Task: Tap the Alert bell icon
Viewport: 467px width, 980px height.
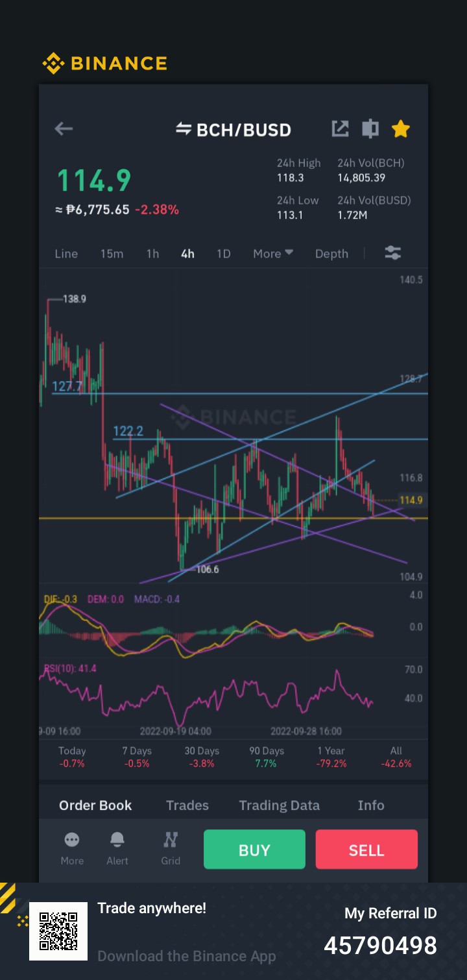Action: tap(117, 840)
